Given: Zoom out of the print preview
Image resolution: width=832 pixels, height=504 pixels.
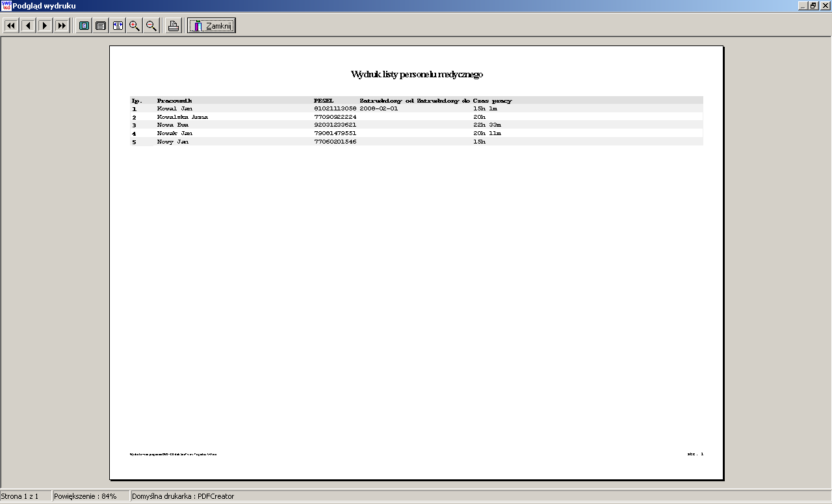Looking at the screenshot, I should tap(151, 26).
